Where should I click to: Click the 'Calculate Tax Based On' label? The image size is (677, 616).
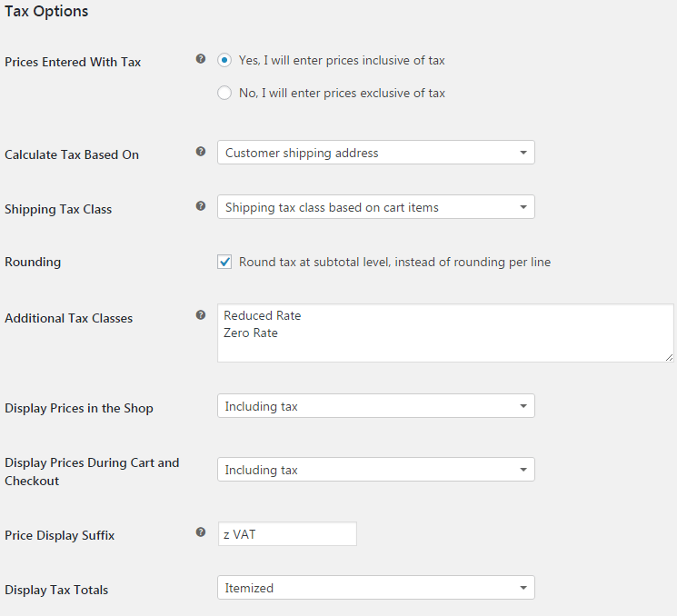point(72,155)
